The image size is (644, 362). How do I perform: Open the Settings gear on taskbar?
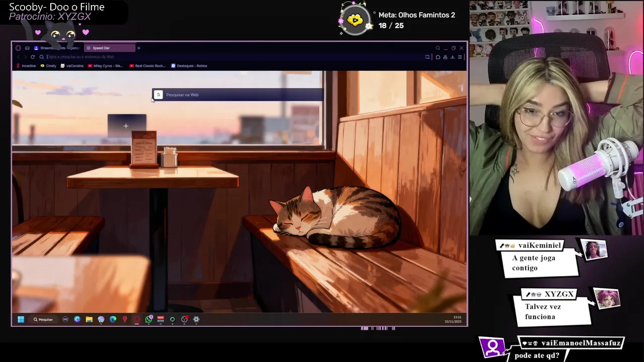(x=196, y=319)
